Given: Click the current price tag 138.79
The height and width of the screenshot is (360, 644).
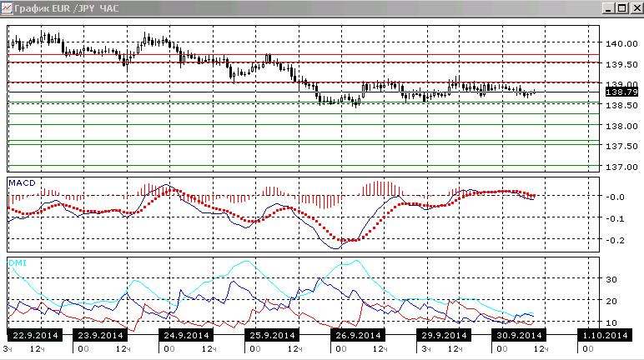Looking at the screenshot, I should click(621, 92).
